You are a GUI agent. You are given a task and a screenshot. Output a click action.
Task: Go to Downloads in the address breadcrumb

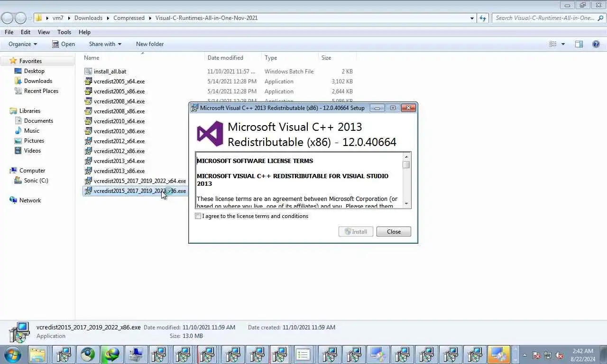tap(88, 18)
